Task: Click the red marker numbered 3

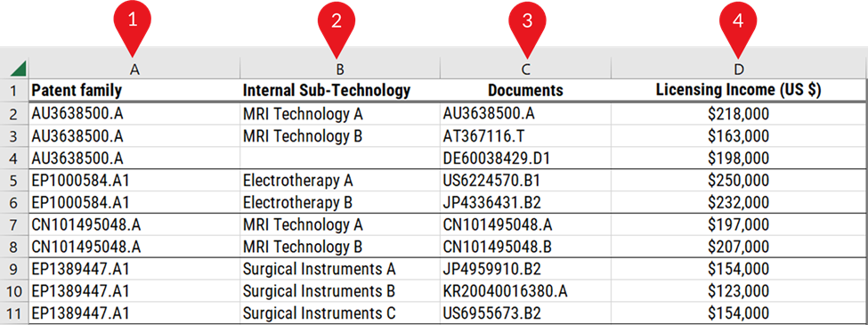Action: 527,26
